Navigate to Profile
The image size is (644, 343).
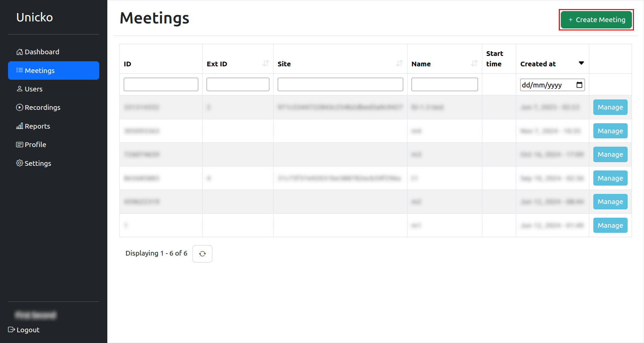pos(35,145)
